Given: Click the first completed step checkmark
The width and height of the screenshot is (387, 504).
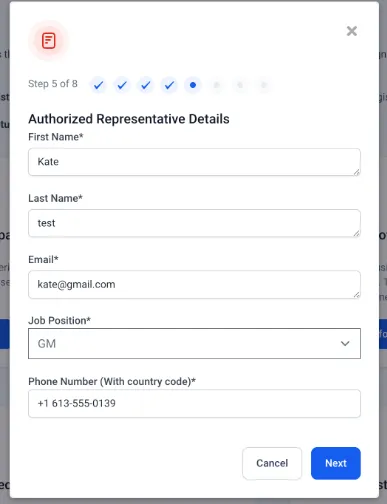Looking at the screenshot, I should tap(98, 85).
